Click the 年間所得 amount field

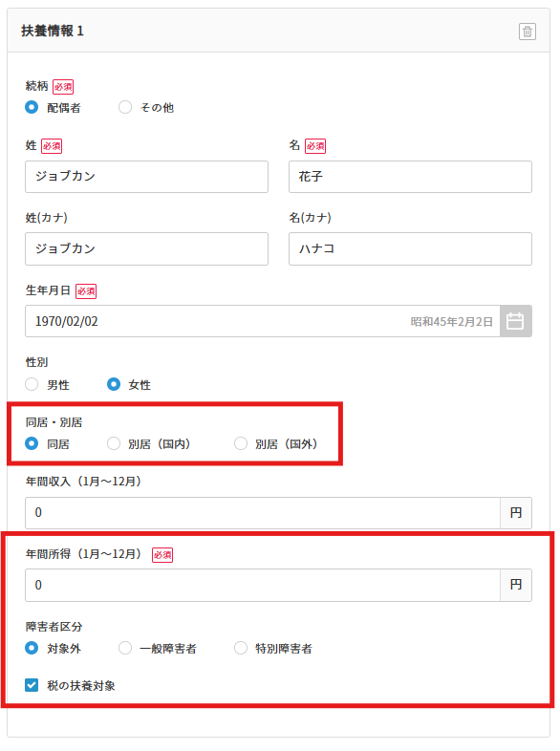[263, 585]
